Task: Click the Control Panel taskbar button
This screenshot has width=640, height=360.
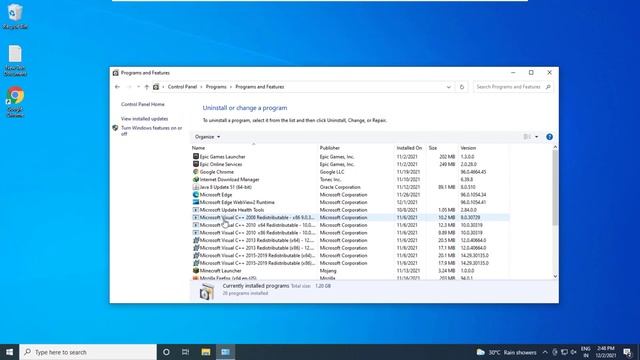Action: click(x=225, y=352)
